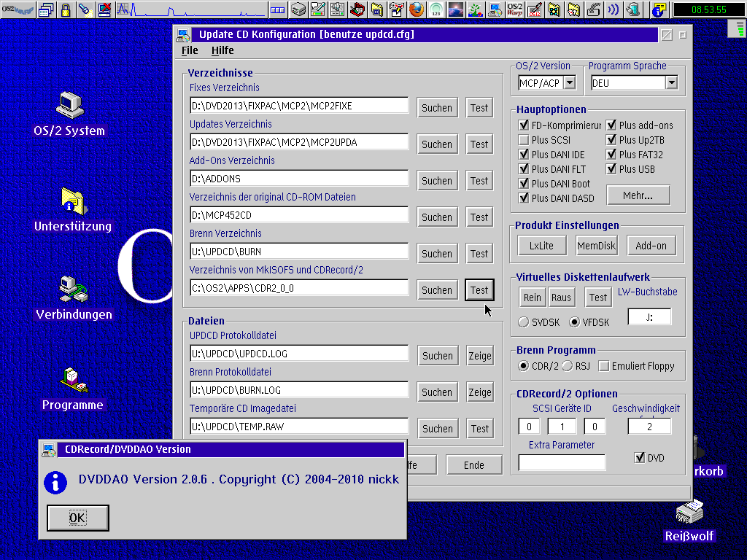The height and width of the screenshot is (560, 747).
Task: Enable the Emuliert Floppy checkbox
Action: tap(603, 366)
